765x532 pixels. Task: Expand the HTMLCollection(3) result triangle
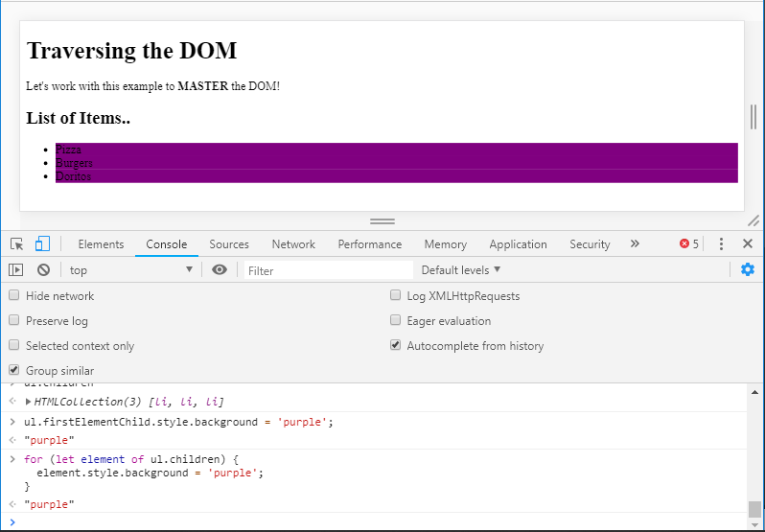29,402
